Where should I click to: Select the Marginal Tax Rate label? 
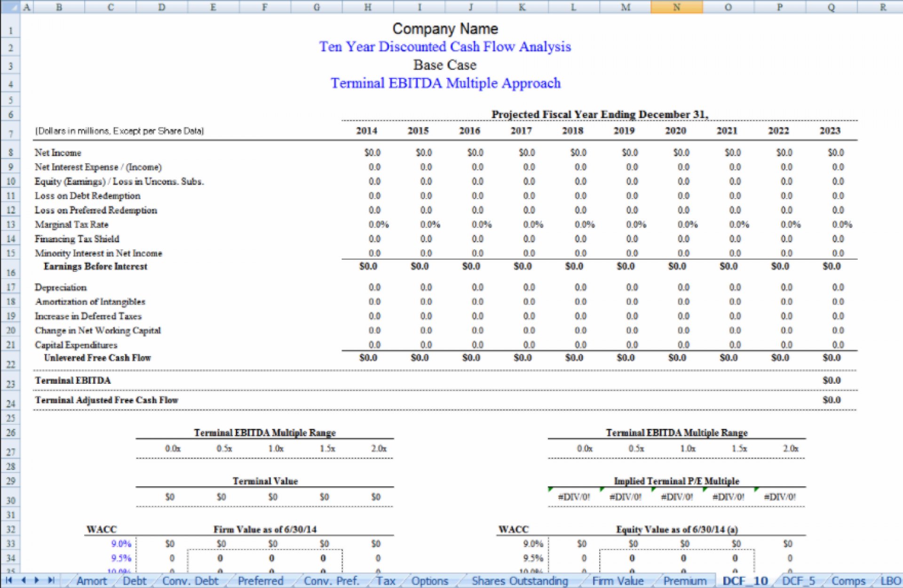pos(71,224)
